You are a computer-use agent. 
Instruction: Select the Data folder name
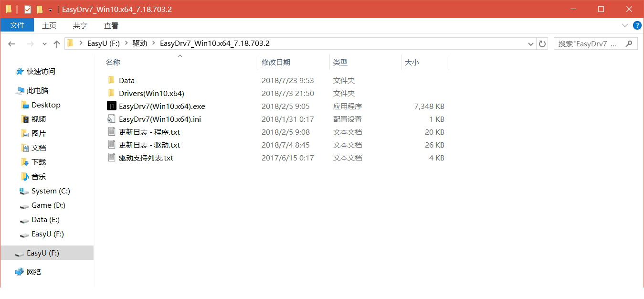coord(127,80)
